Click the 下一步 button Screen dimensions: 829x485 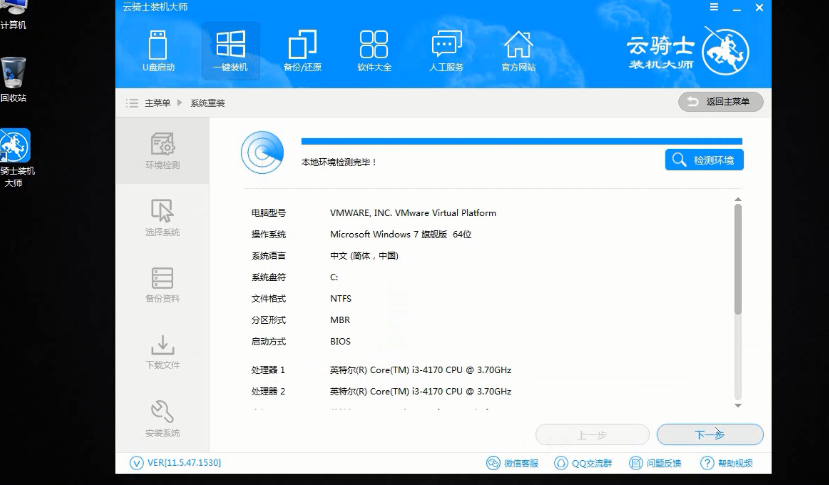pyautogui.click(x=710, y=435)
